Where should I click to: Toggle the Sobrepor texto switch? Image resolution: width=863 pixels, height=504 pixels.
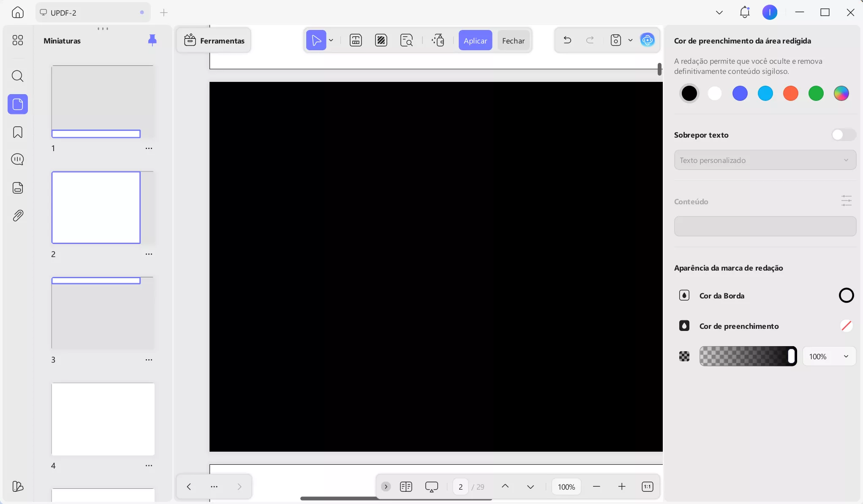(x=843, y=135)
